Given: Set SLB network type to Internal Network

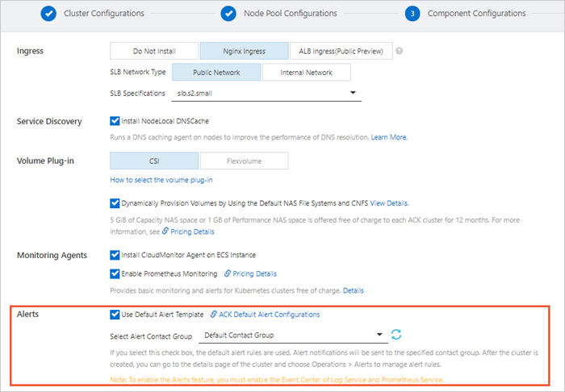Looking at the screenshot, I should [x=306, y=72].
